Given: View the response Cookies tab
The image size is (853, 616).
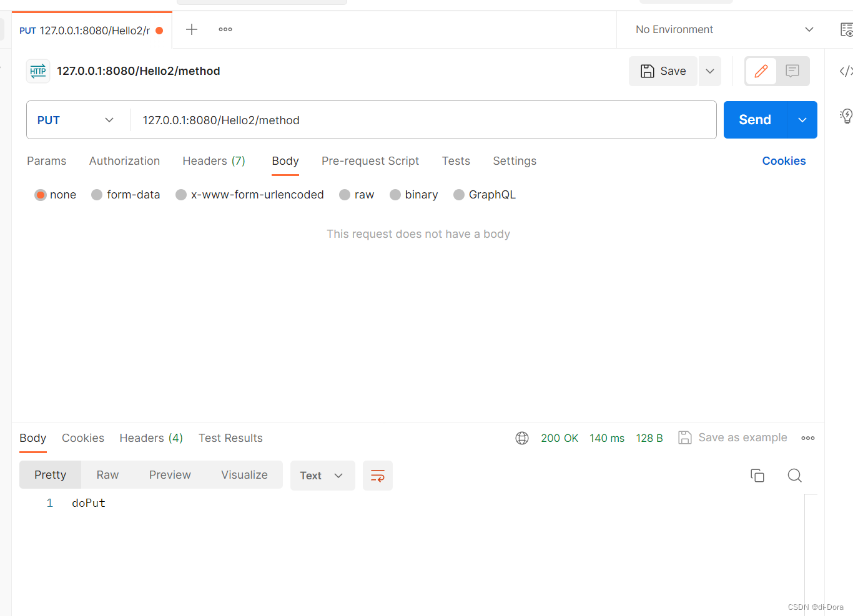Looking at the screenshot, I should (83, 438).
